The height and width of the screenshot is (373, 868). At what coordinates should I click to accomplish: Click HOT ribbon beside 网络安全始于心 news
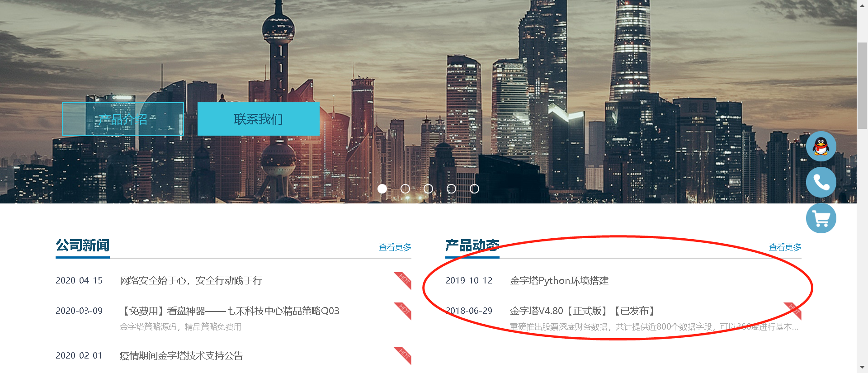[x=403, y=281]
